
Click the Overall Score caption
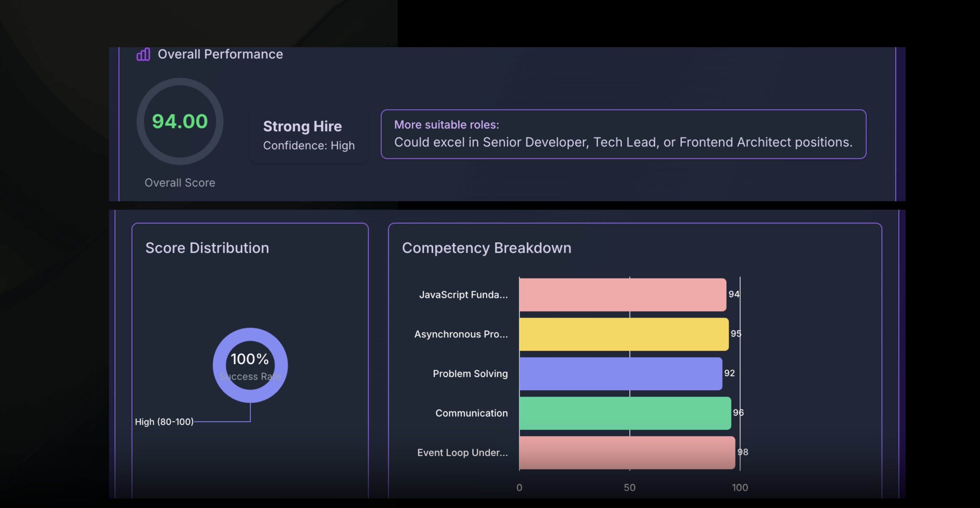tap(180, 183)
